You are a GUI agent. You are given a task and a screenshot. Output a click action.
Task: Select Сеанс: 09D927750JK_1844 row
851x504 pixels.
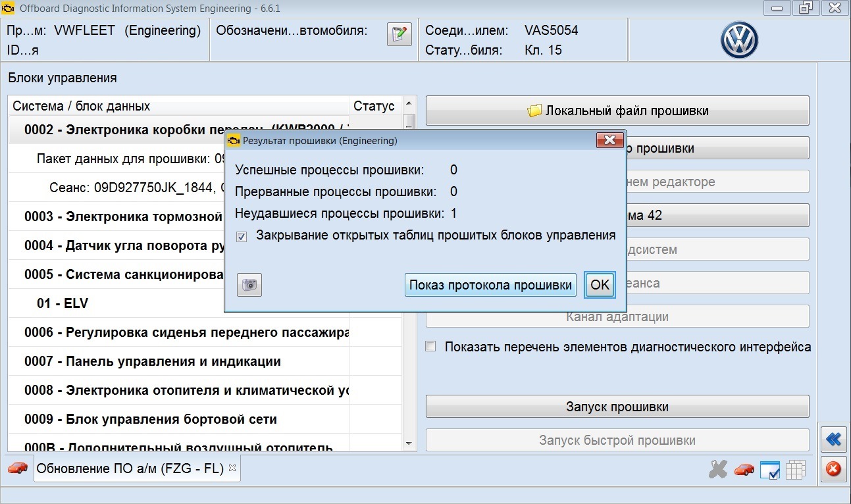(x=205, y=187)
